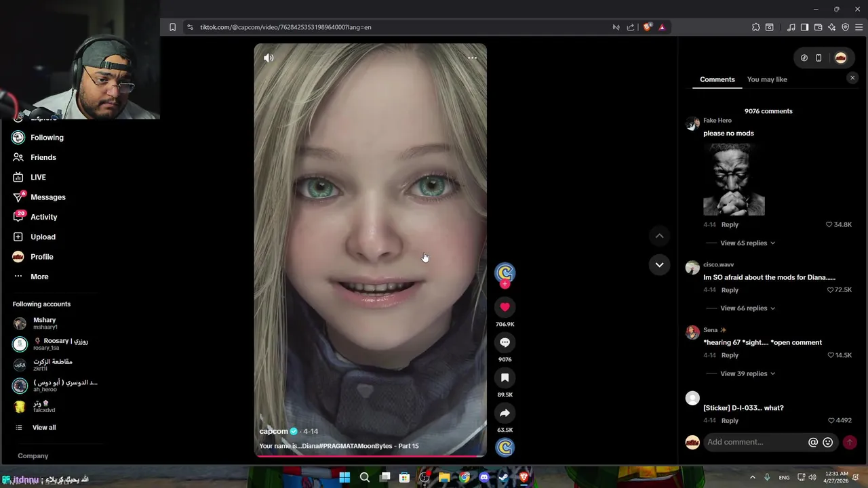Open the Brave playlist music icon
Viewport: 868px width, 488px height.
point(791,27)
